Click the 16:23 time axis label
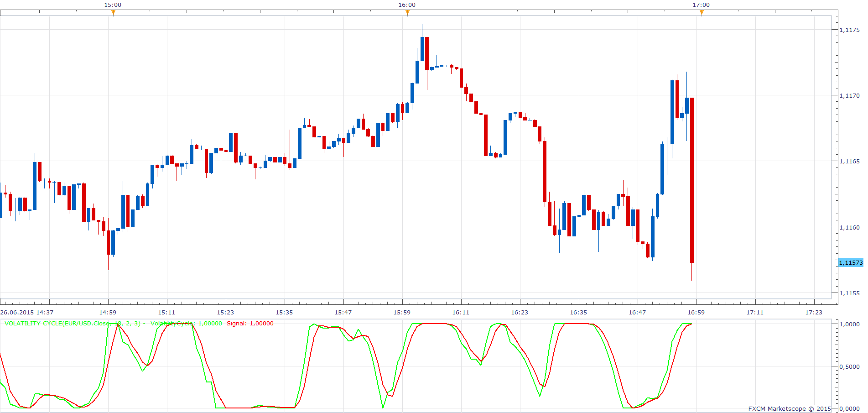 tap(520, 313)
